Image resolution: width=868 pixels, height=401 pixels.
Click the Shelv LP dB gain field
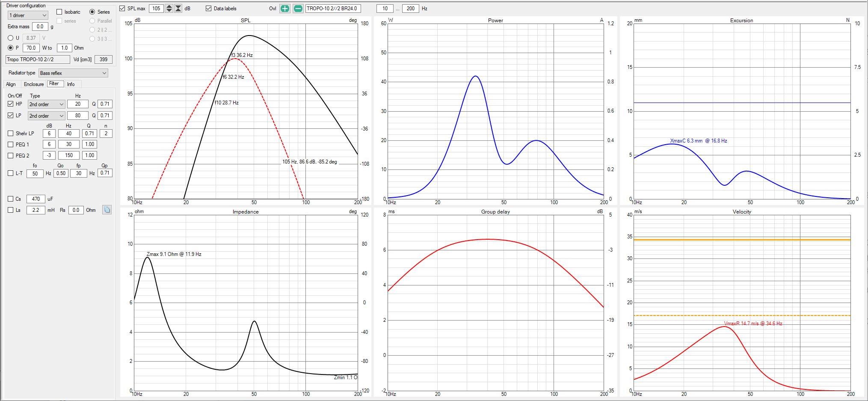click(x=49, y=134)
